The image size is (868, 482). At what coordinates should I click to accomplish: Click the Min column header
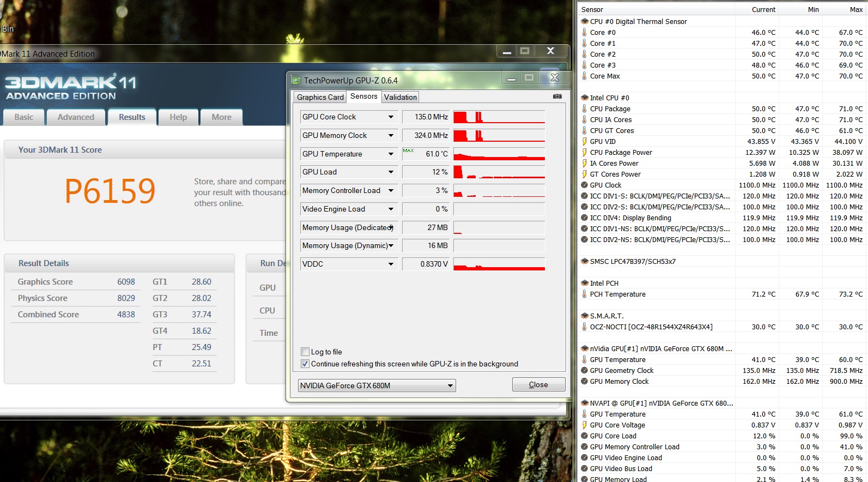(800, 9)
